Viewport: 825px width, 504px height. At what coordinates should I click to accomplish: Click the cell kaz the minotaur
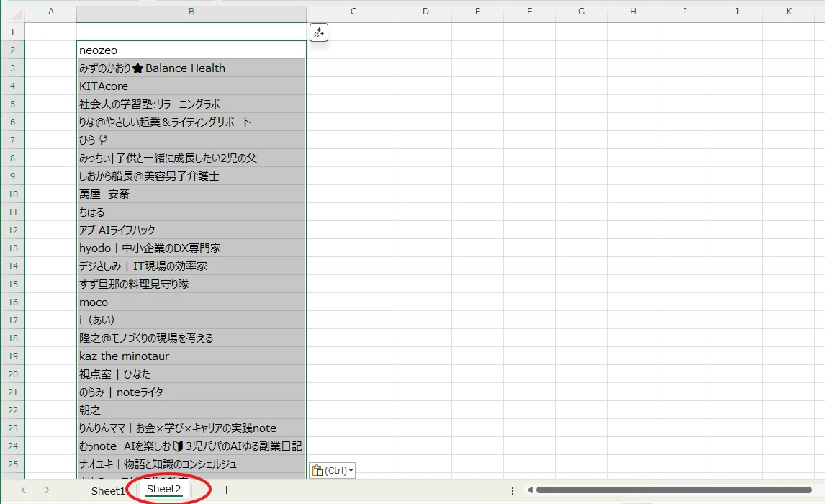191,356
